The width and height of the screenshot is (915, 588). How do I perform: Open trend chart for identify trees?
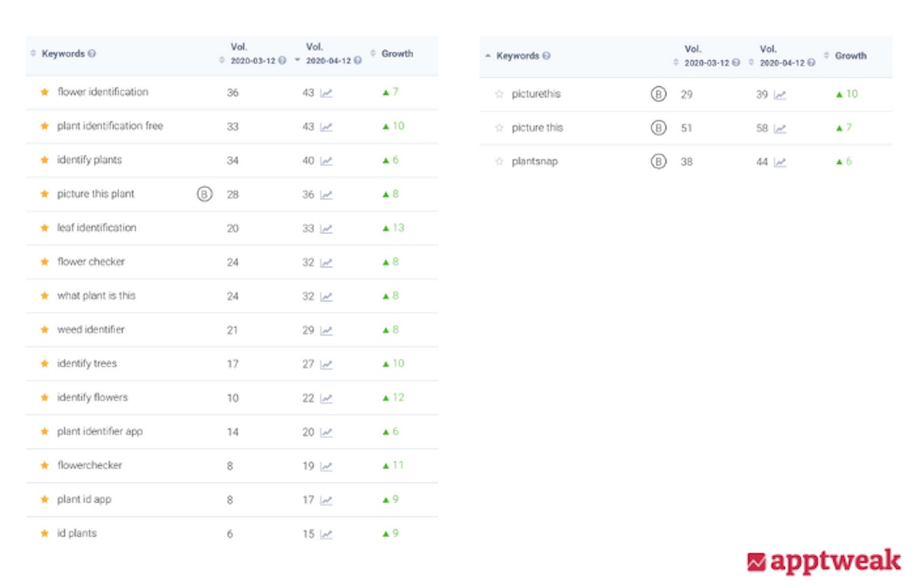click(x=326, y=365)
